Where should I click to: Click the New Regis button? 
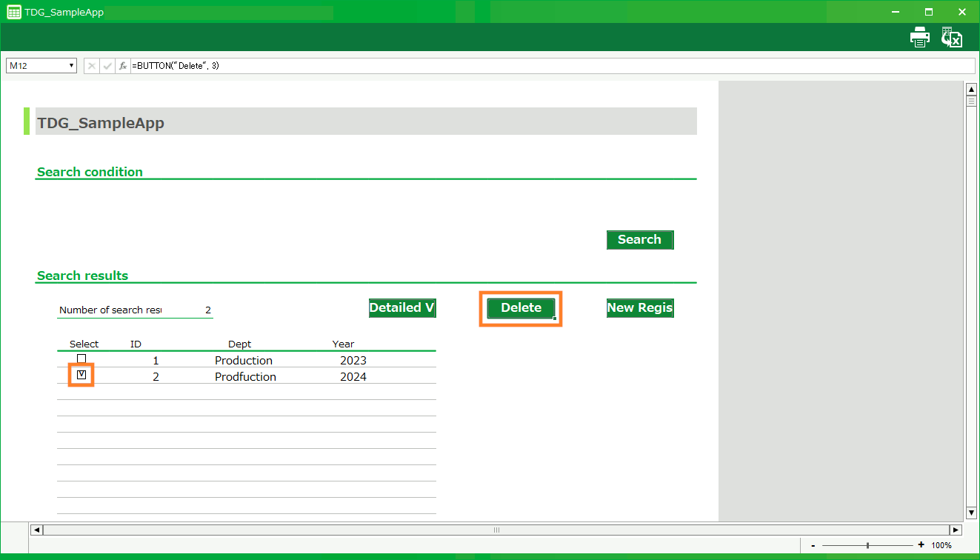[x=640, y=308]
